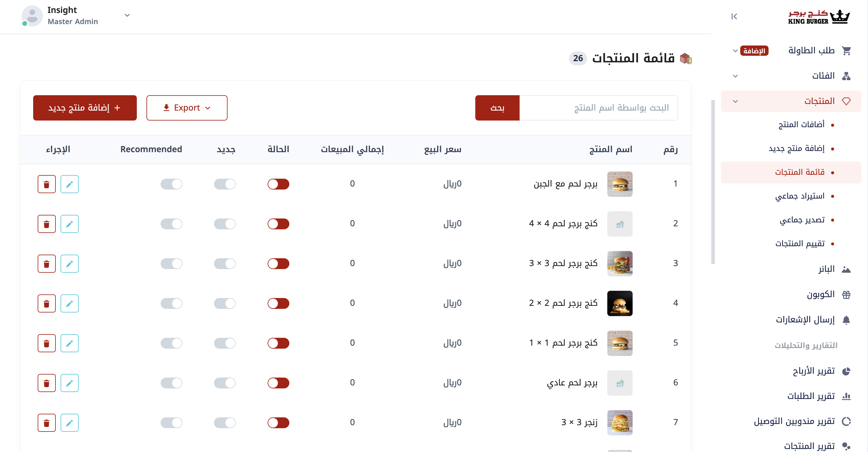Click the delete trash icon for product 3

coord(46,263)
